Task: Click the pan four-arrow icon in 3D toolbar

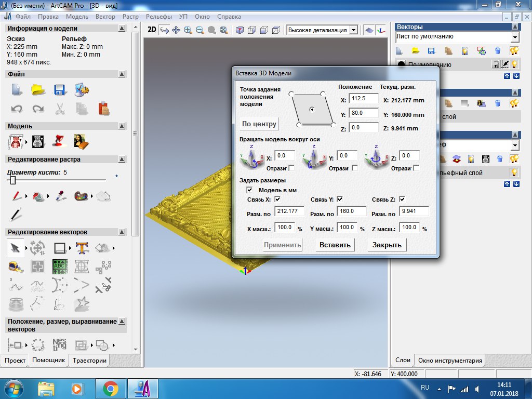Action: (176, 30)
